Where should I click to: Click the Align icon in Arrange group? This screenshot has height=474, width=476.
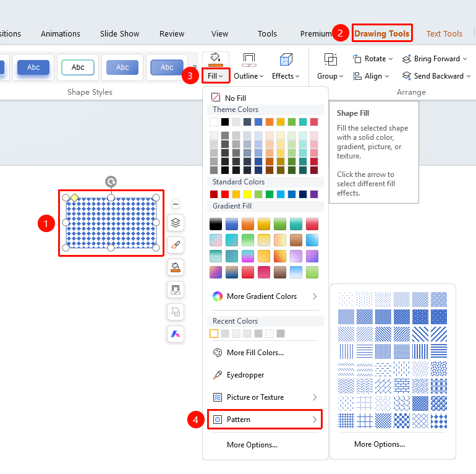357,76
